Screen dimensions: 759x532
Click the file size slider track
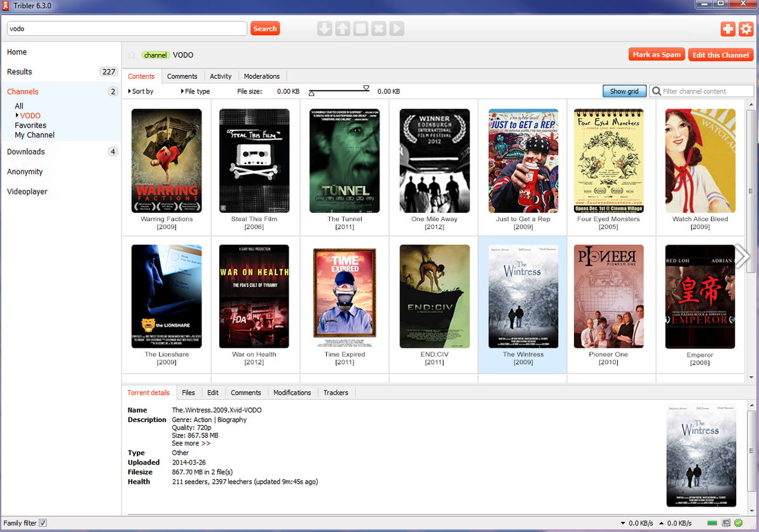point(339,90)
